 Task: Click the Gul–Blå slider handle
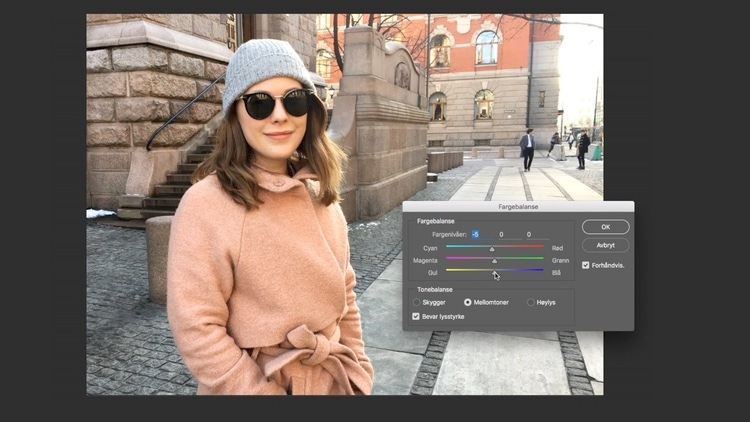495,273
